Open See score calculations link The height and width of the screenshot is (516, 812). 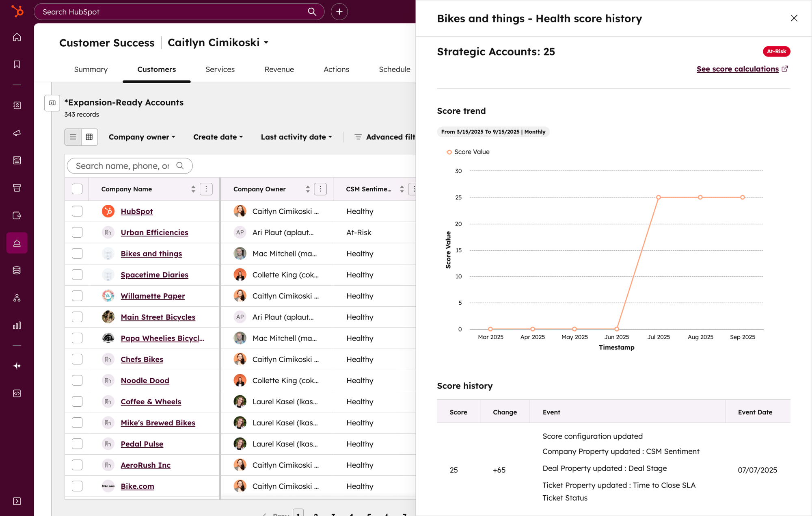click(x=738, y=69)
